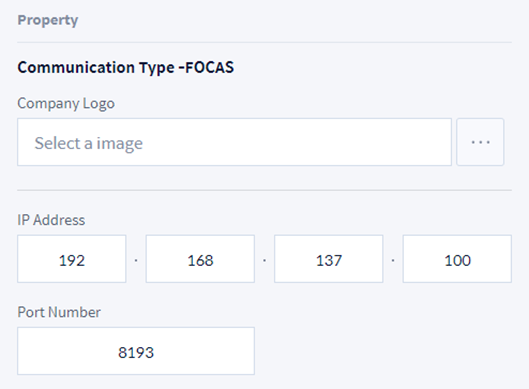Focus the 'Select a image' logo path field
This screenshot has height=389, width=529.
[234, 142]
